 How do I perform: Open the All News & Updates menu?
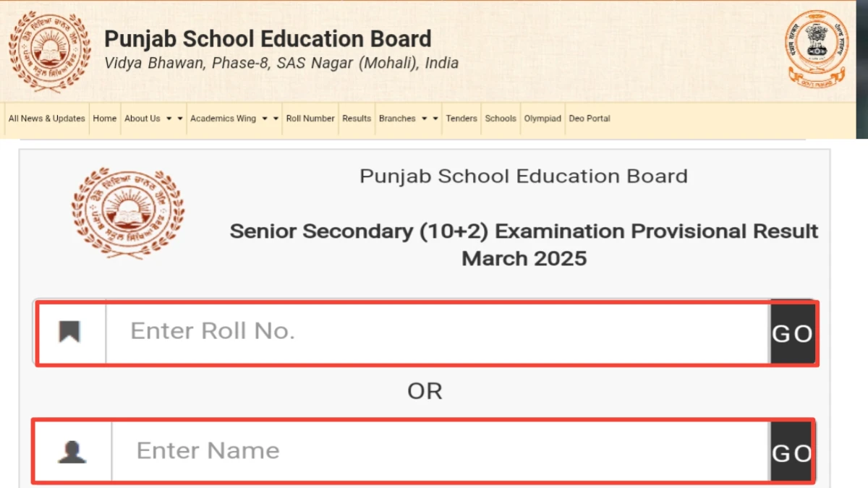47,119
